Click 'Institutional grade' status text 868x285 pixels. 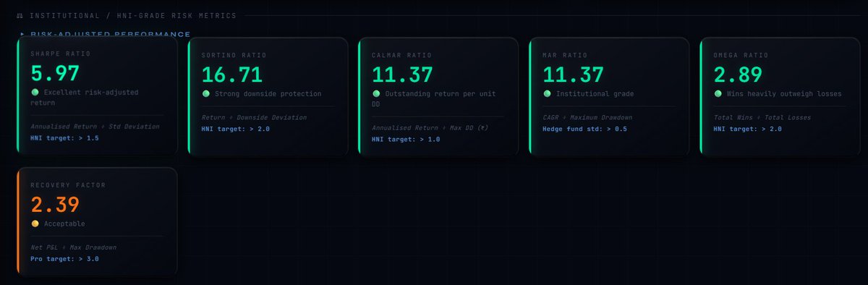click(x=595, y=94)
